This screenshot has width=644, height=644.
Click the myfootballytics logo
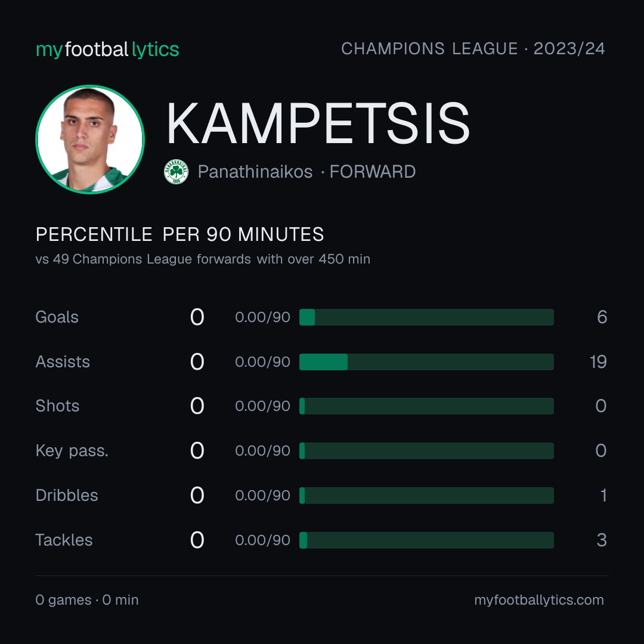pos(107,49)
